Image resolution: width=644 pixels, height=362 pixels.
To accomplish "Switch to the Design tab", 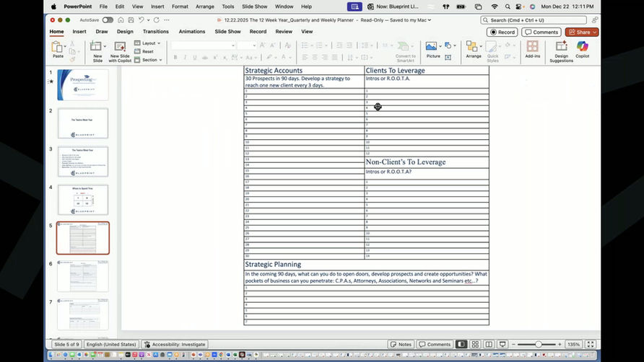I will click(x=125, y=32).
